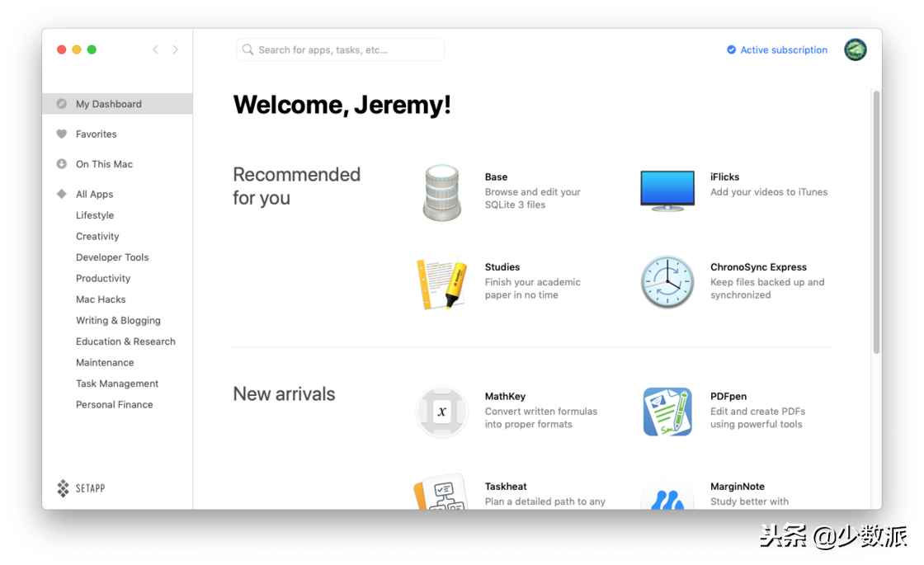Click the Setapp logo icon
This screenshot has width=924, height=565.
[63, 487]
